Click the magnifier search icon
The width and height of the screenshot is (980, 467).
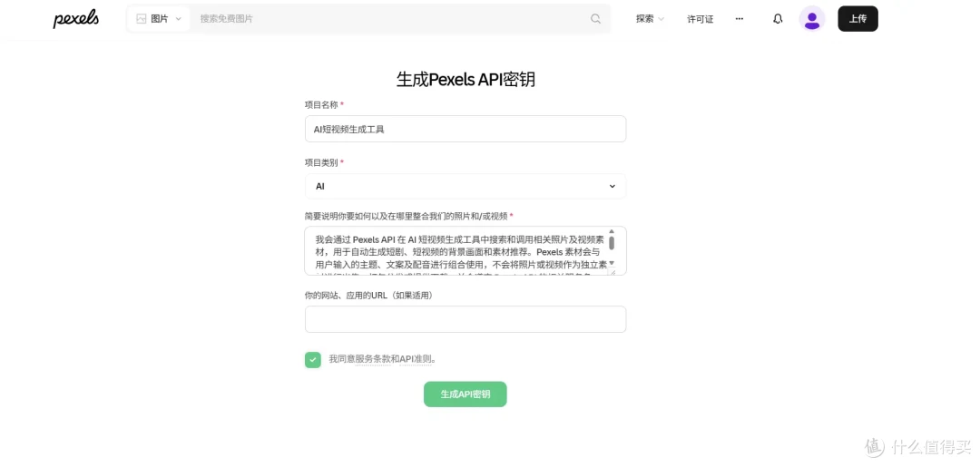595,19
